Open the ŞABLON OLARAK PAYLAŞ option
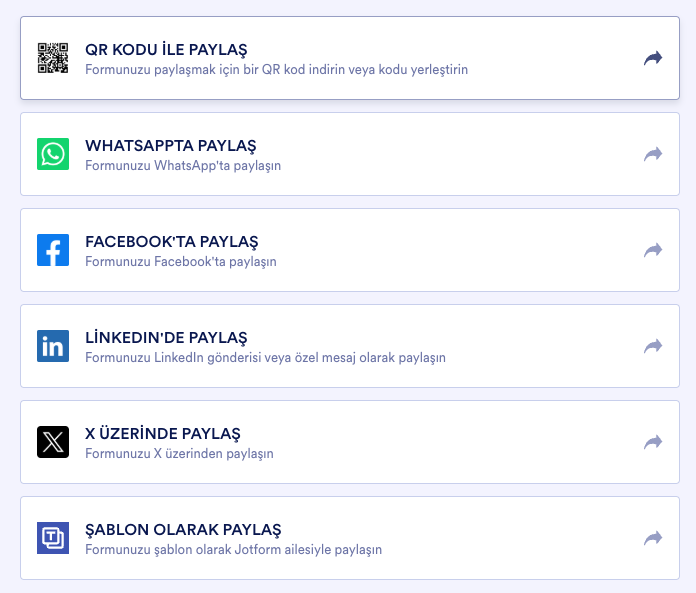The image size is (696, 593). coord(183,529)
